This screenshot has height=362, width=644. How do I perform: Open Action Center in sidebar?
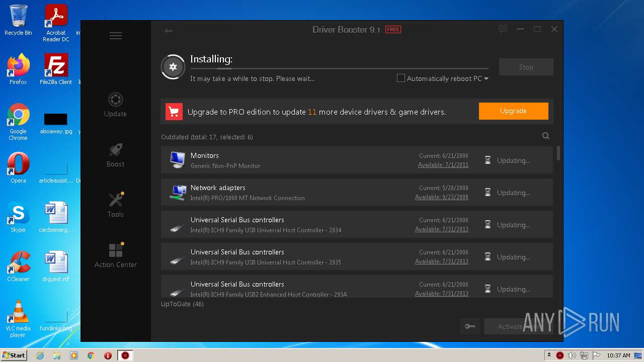[115, 255]
